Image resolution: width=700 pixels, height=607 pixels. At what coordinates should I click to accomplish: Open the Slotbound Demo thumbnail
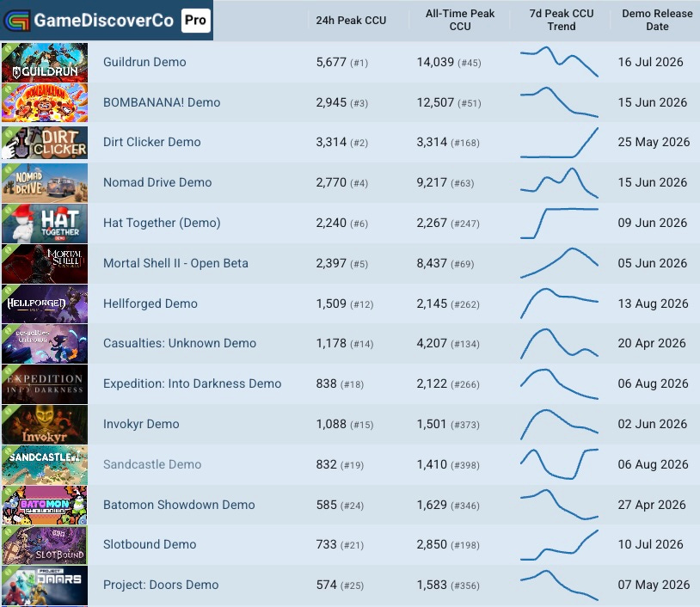point(45,545)
